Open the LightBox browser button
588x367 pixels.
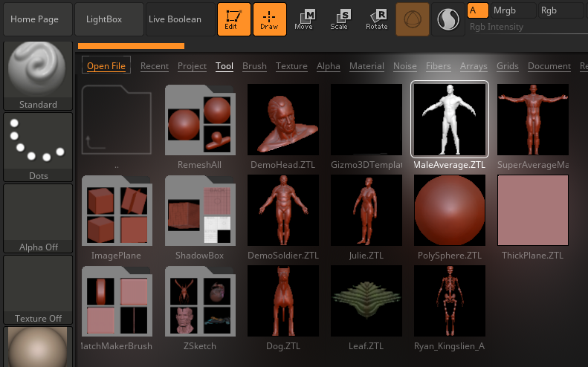pos(109,19)
